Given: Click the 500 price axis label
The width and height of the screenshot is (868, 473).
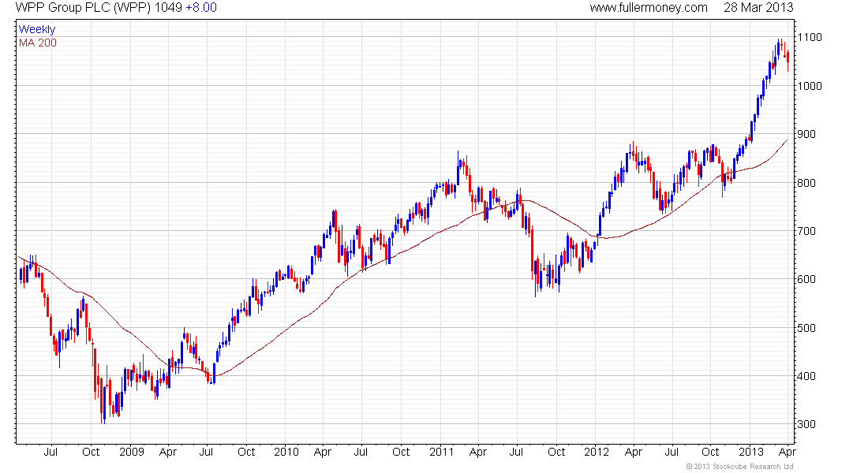Looking at the screenshot, I should [806, 328].
